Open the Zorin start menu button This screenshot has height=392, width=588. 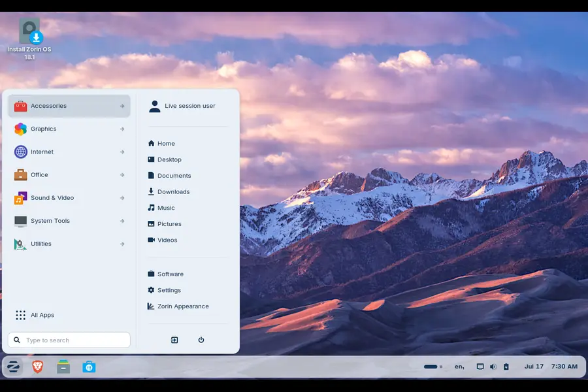point(13,367)
